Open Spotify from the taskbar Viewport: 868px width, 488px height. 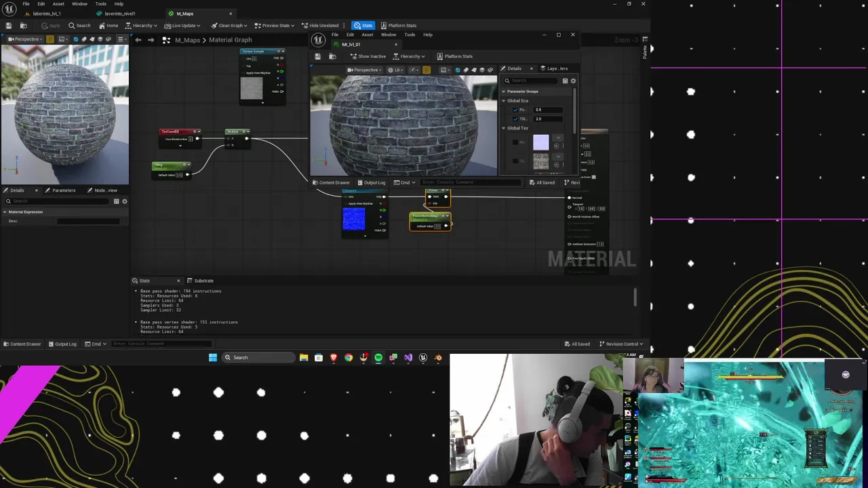378,358
